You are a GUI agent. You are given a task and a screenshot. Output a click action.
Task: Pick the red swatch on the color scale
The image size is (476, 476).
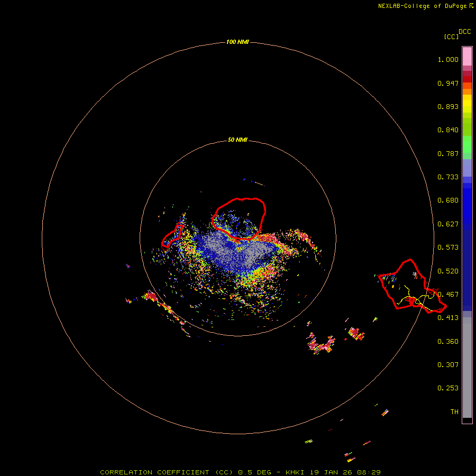(467, 79)
